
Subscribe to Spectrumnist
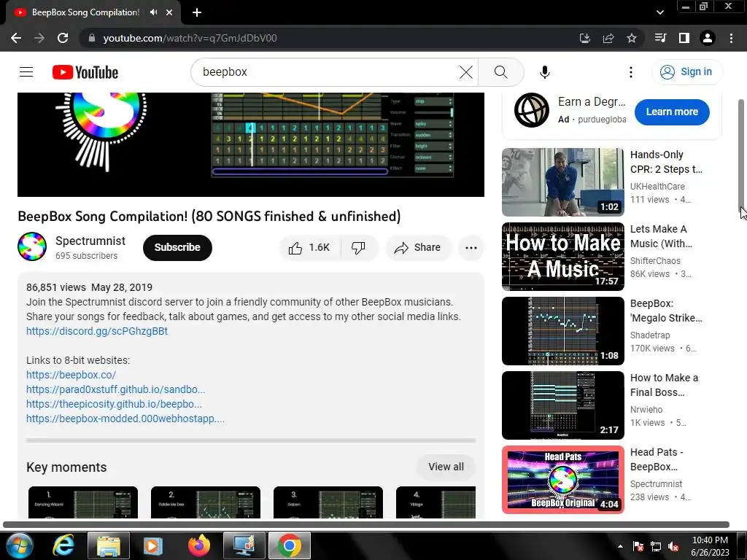point(177,248)
